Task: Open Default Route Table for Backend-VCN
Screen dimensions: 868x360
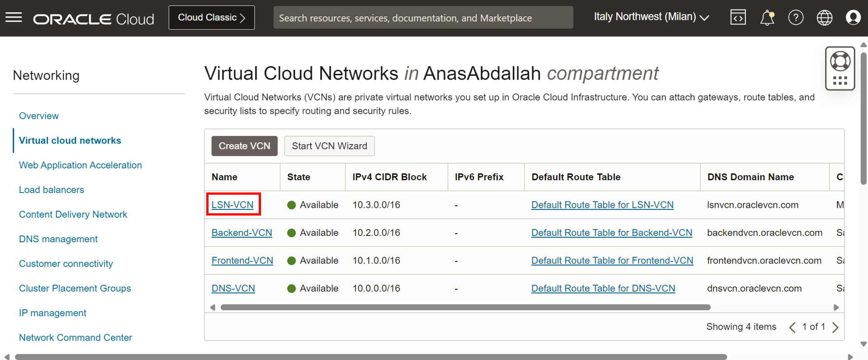Action: pos(612,233)
